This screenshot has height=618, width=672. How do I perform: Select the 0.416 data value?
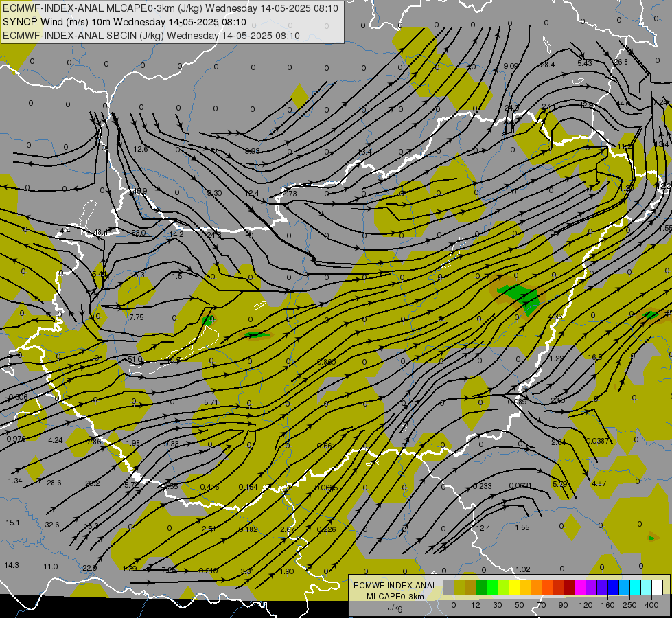[x=209, y=487]
